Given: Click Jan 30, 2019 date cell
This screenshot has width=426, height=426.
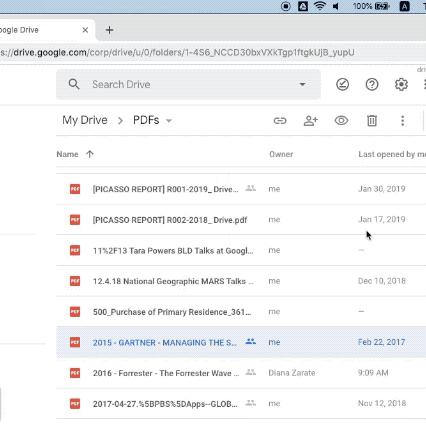Looking at the screenshot, I should [x=382, y=189].
